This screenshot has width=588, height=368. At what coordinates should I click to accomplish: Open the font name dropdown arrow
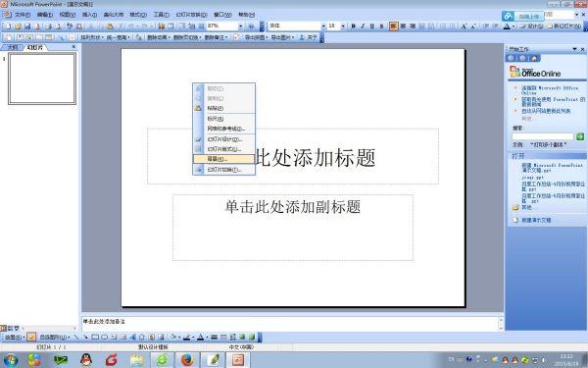click(323, 26)
